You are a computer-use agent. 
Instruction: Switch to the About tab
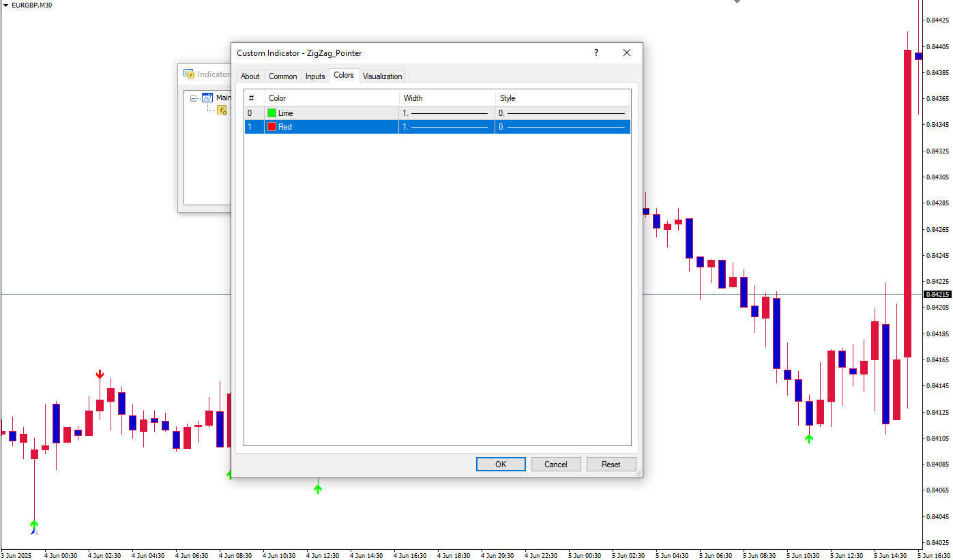click(x=250, y=76)
